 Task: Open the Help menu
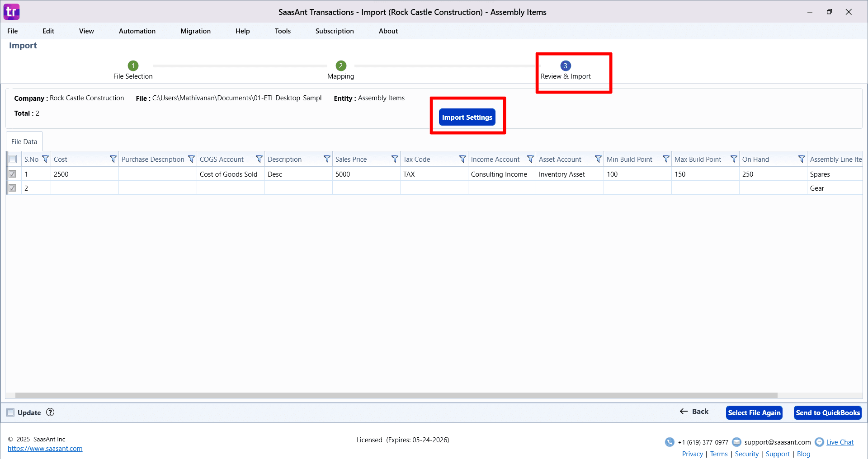click(242, 31)
